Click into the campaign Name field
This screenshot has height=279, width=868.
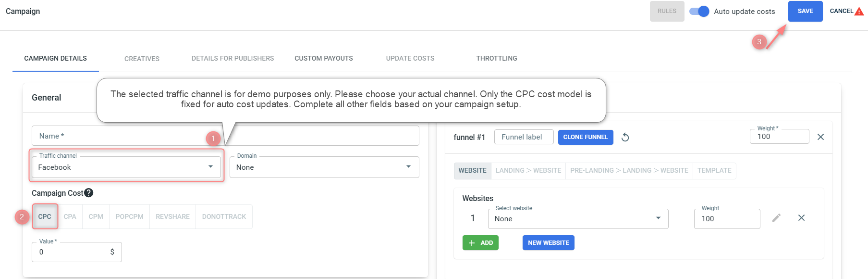[x=120, y=136]
